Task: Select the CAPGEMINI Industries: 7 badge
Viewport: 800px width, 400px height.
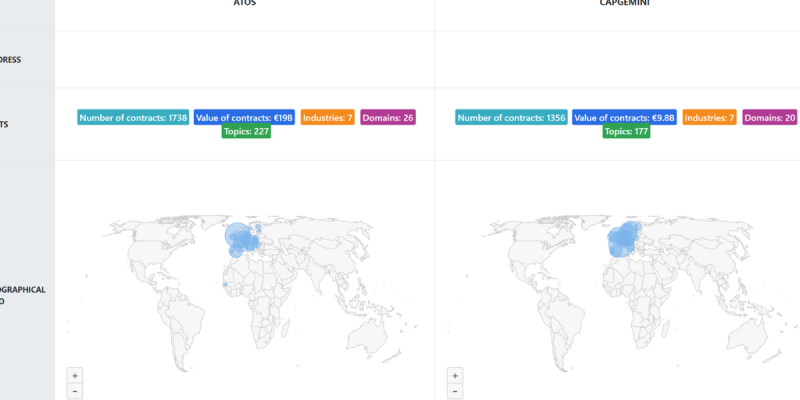Action: (710, 117)
